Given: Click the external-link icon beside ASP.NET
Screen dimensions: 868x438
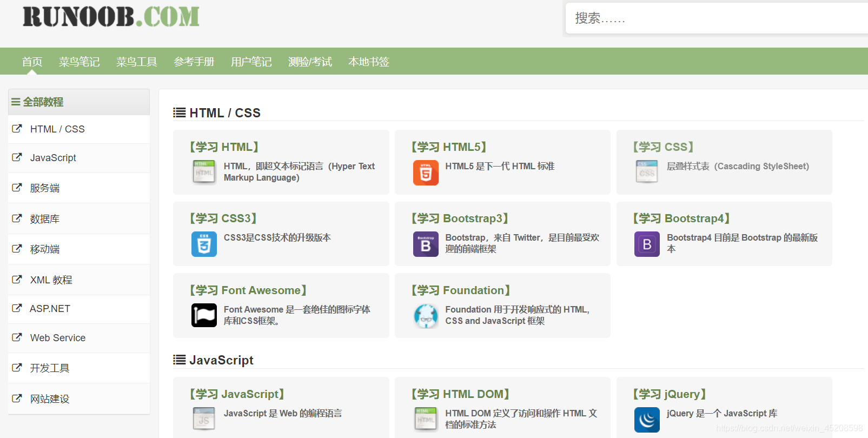Looking at the screenshot, I should pyautogui.click(x=17, y=308).
